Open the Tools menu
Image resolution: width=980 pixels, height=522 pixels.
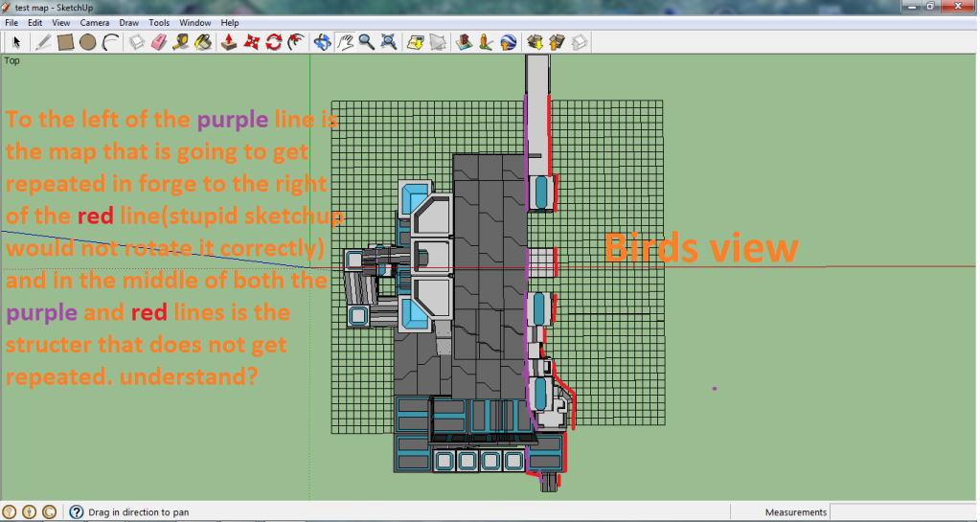coord(159,22)
